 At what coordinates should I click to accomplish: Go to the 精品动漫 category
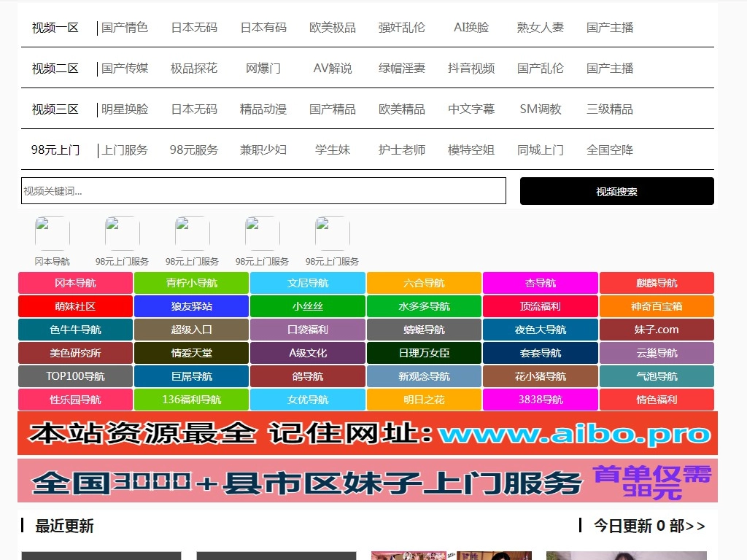(263, 109)
